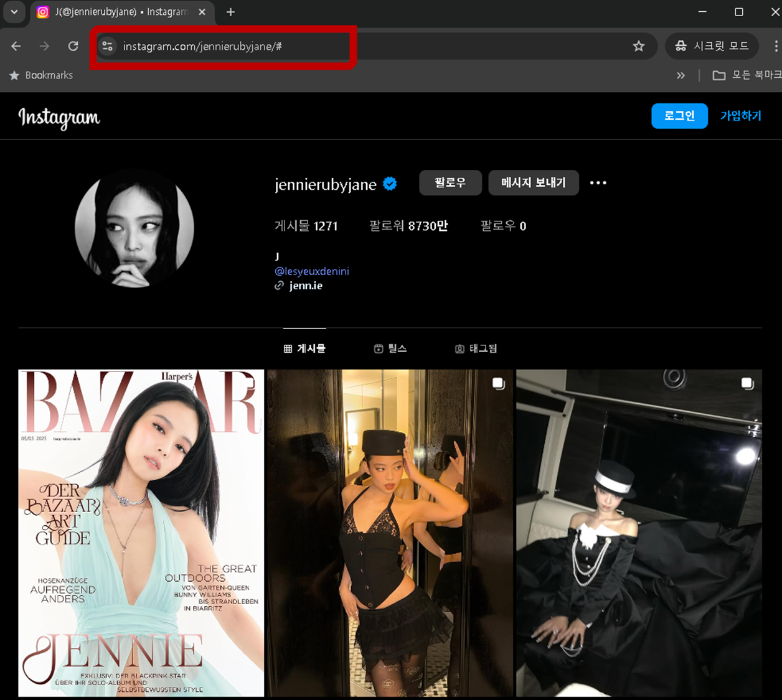782x700 pixels.
Task: Click the 메시지 보내기 button
Action: (534, 183)
